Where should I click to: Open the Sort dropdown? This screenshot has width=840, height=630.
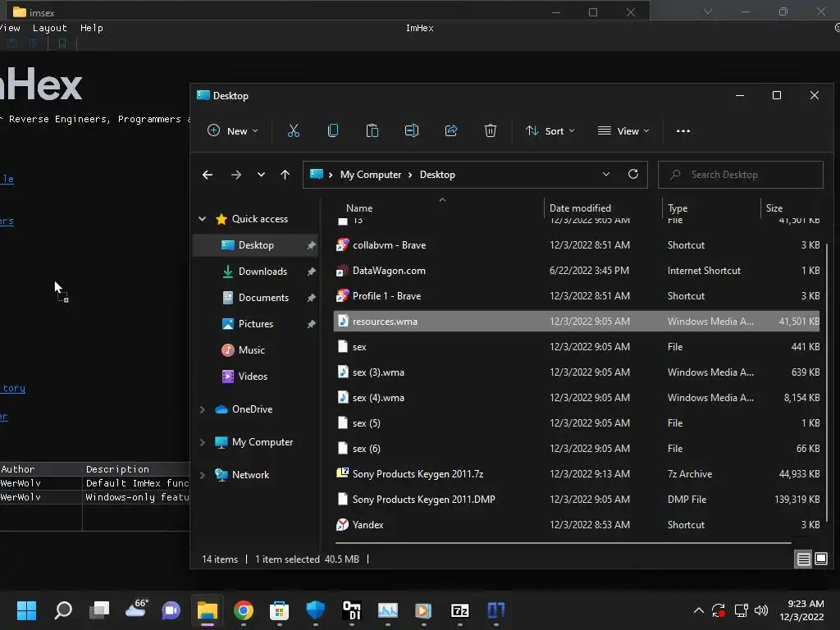pyautogui.click(x=550, y=130)
